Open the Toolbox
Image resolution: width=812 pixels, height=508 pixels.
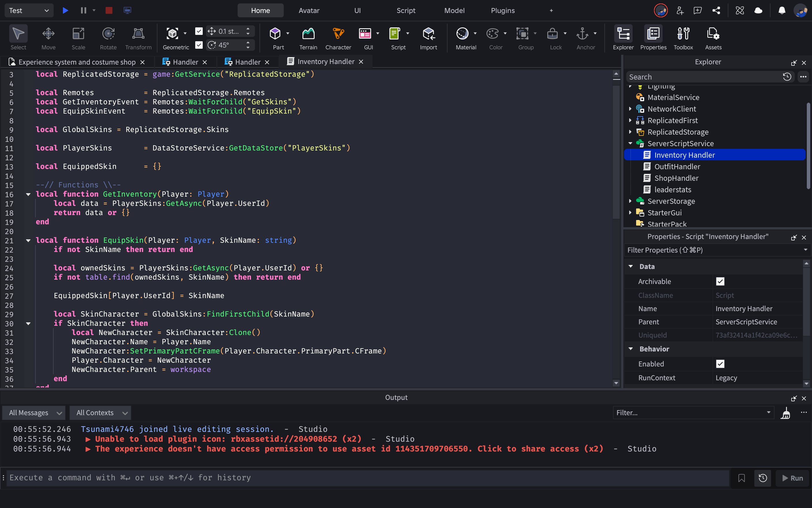(683, 37)
